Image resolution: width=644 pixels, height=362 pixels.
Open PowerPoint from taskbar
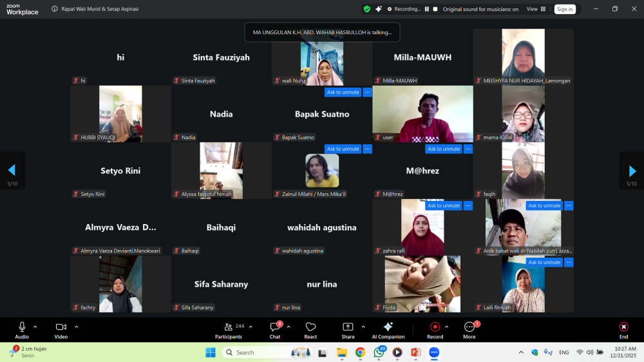pos(415,352)
